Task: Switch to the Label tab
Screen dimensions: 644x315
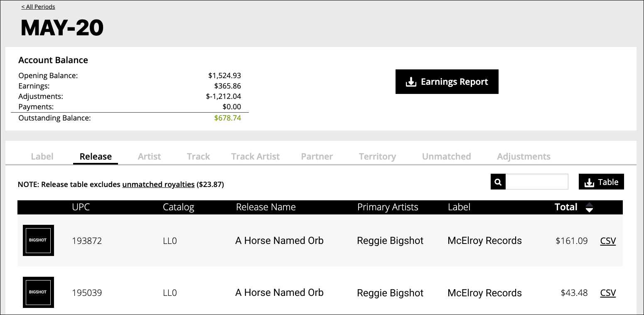Action: [42, 157]
